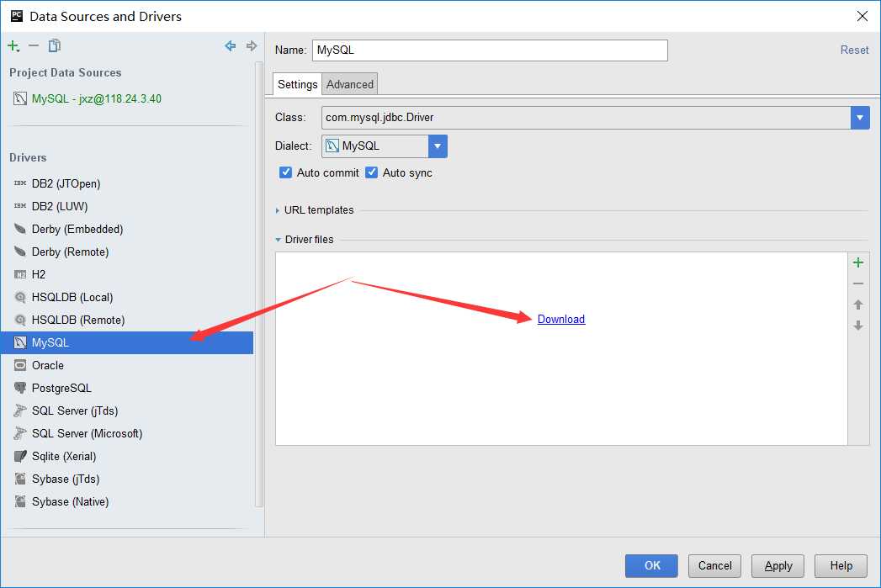Click the green plus add data source icon
Screen dimensions: 881x588
coord(13,46)
